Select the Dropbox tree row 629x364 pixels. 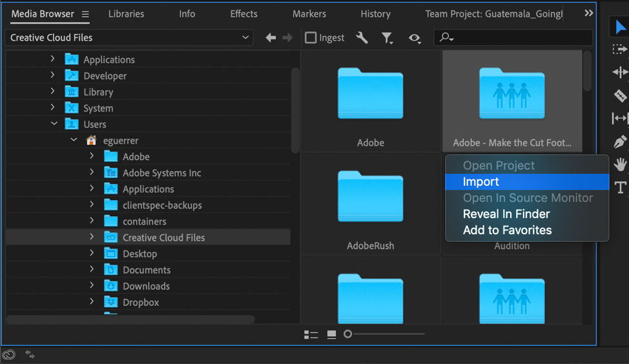tap(148, 302)
